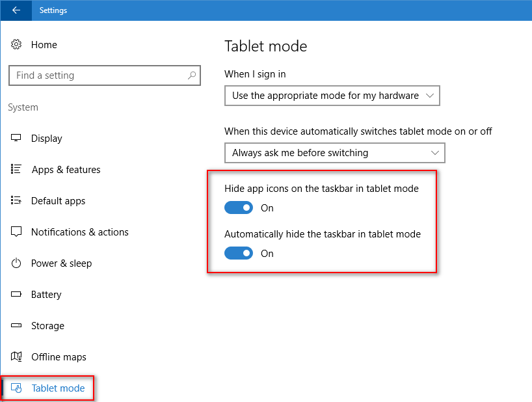Expand the 'Always ask me before switching' dropdown

334,153
